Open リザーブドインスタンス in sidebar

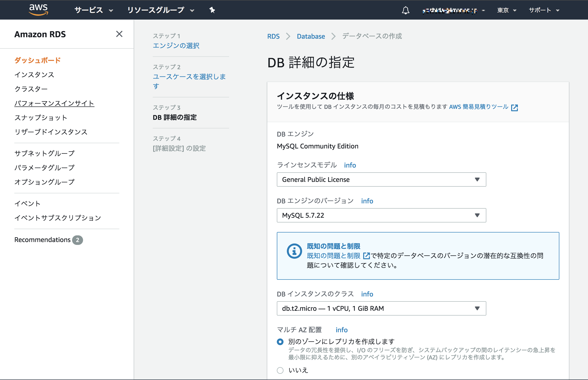[x=51, y=132]
